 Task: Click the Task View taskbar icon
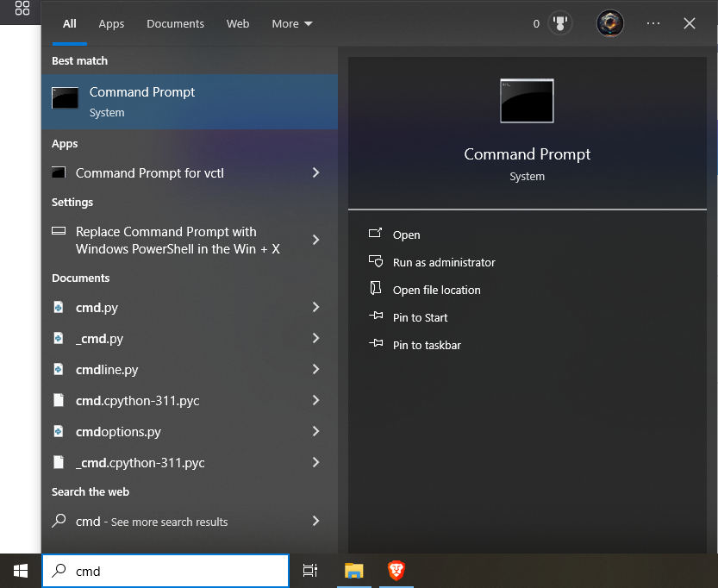[310, 570]
